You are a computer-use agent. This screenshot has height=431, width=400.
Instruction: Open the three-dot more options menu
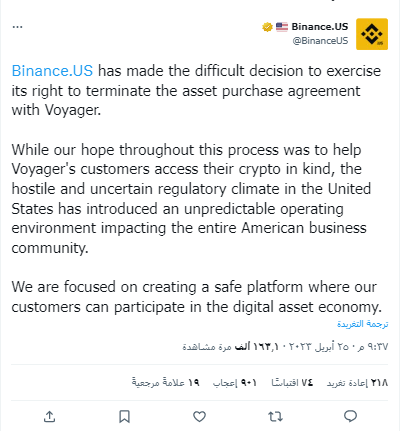pos(17,27)
